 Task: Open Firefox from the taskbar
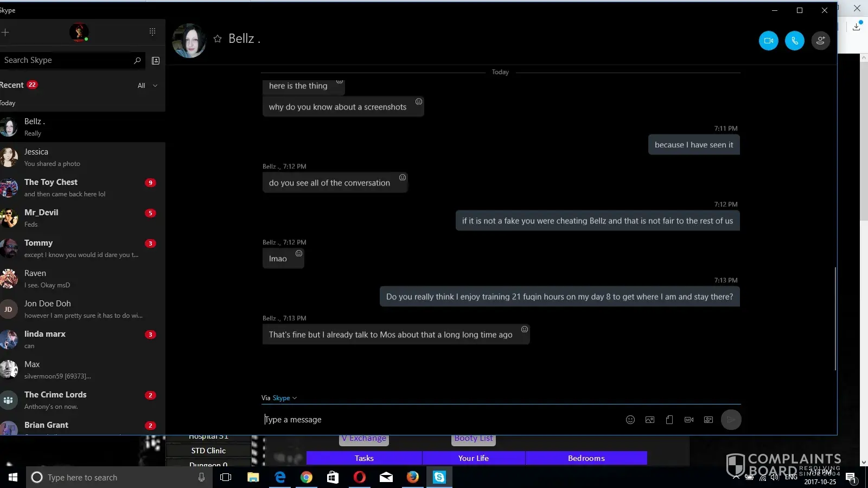click(412, 477)
